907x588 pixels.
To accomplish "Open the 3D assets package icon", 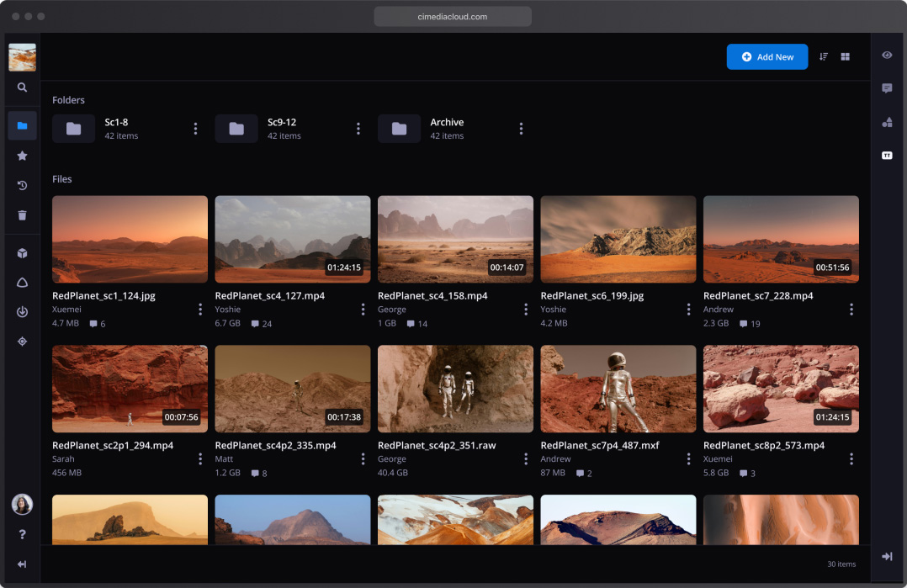I will pos(22,252).
